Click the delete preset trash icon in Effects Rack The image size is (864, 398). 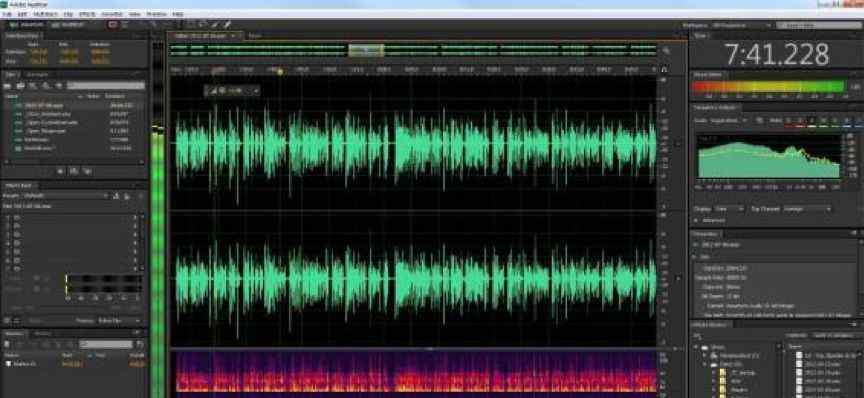point(127,196)
